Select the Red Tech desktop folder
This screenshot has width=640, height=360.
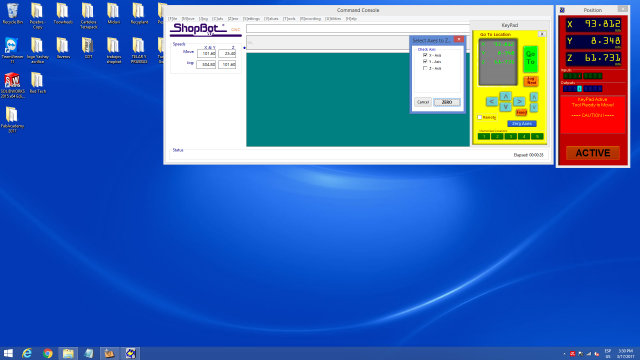38,83
